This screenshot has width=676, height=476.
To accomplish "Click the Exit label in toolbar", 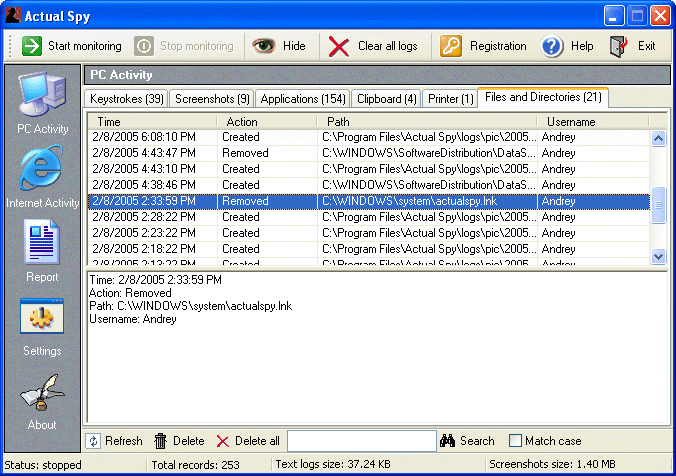I will tap(647, 46).
